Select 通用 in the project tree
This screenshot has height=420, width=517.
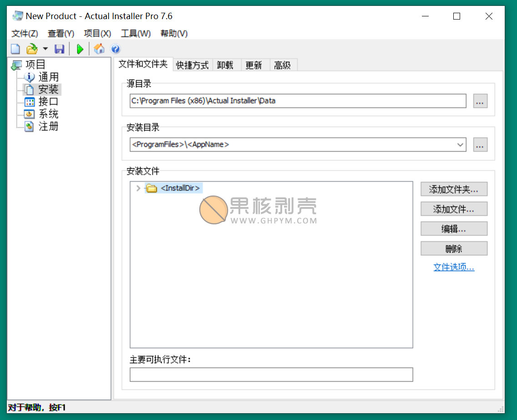48,77
